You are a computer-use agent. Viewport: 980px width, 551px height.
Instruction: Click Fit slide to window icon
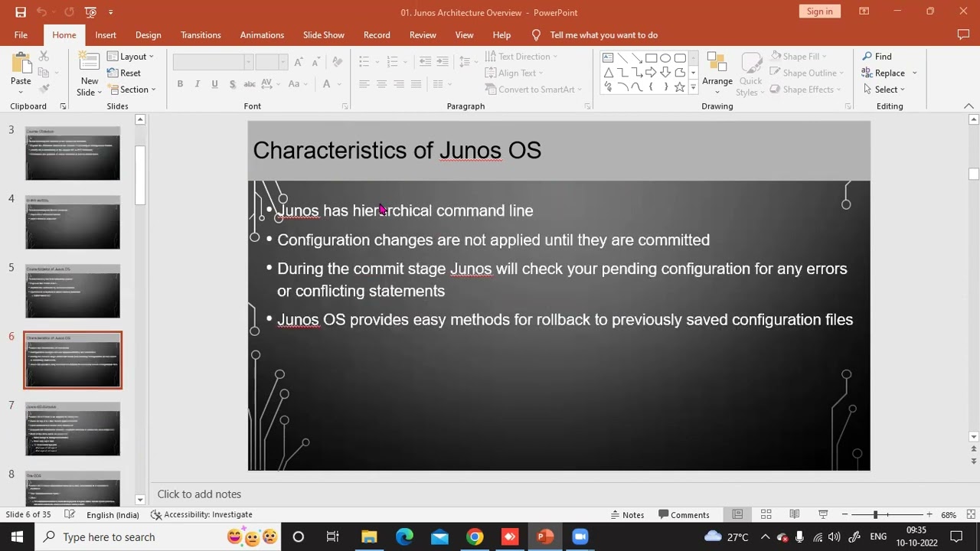970,515
